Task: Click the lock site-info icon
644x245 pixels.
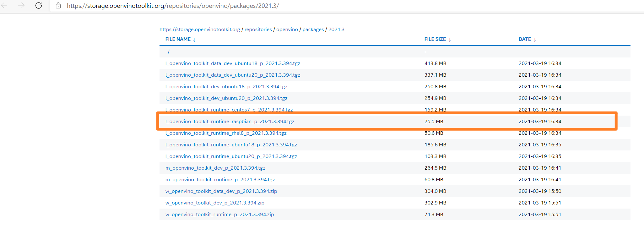Action: [58, 6]
